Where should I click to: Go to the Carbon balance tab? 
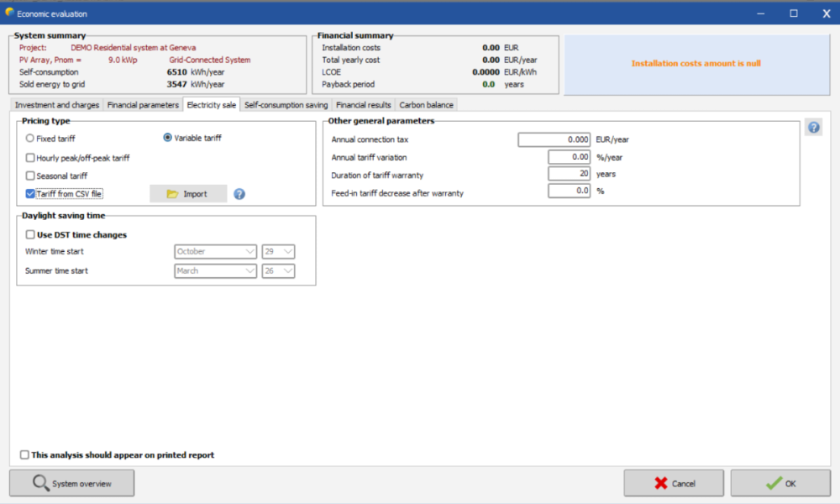tap(426, 105)
